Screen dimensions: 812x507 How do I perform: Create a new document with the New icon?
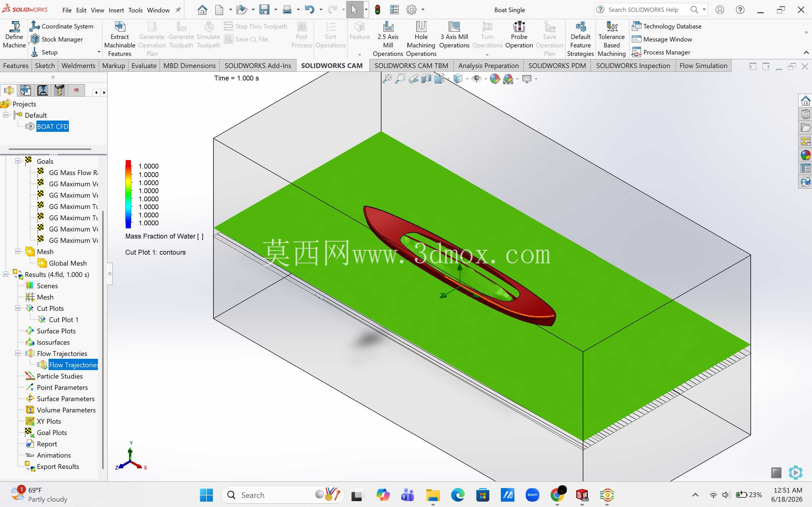pyautogui.click(x=219, y=10)
